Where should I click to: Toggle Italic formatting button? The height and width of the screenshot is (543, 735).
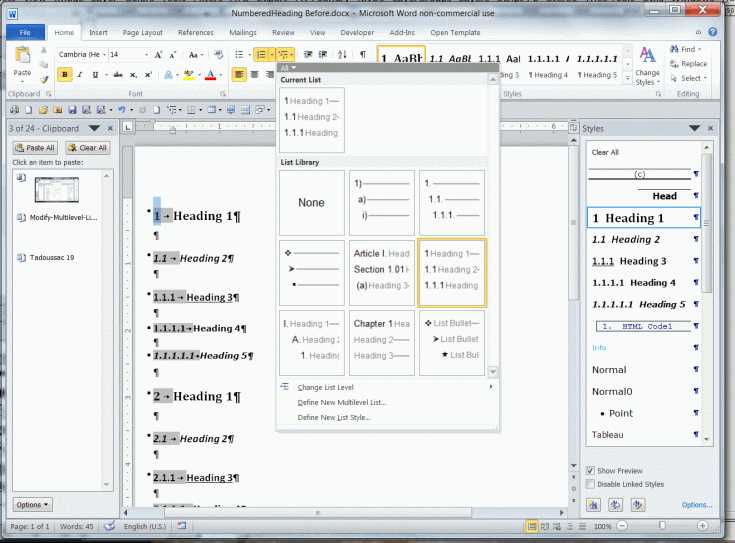[80, 75]
